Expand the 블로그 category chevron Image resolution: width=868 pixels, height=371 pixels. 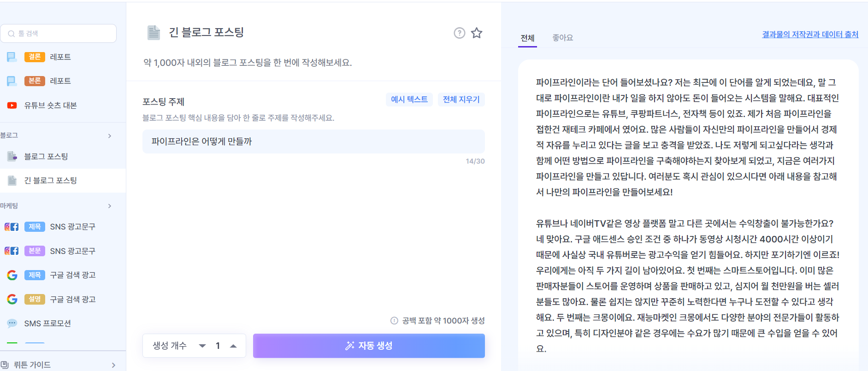[110, 135]
